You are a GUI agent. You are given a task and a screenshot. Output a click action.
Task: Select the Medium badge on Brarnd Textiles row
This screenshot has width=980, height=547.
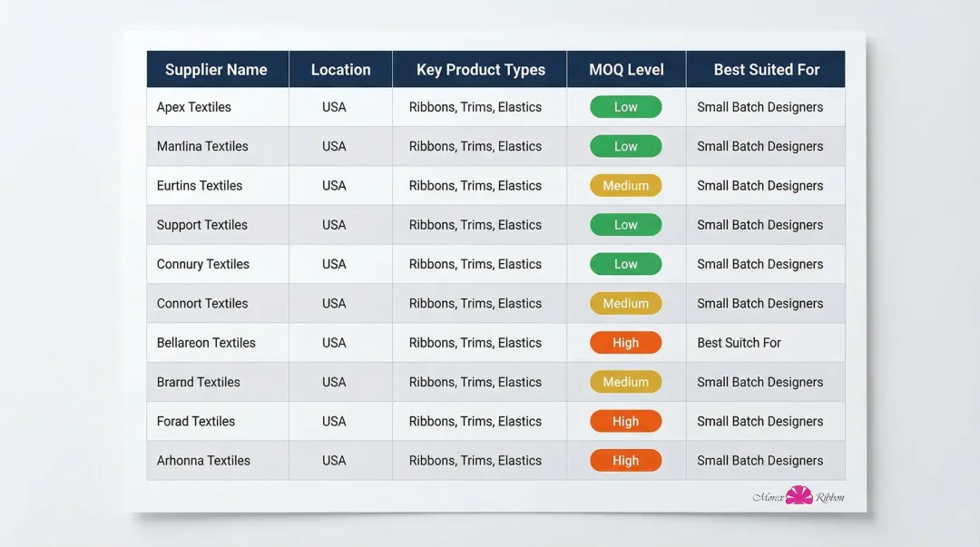click(x=626, y=381)
